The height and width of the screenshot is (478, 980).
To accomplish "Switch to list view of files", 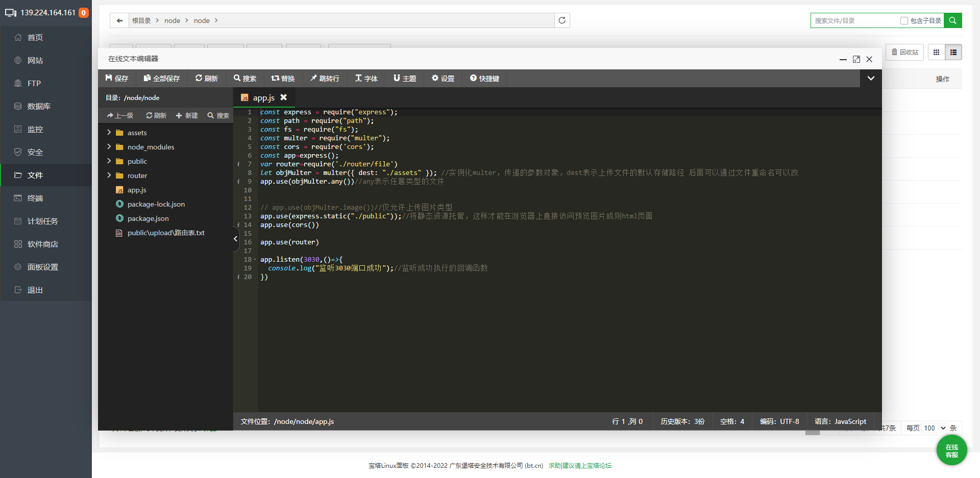I will 953,52.
